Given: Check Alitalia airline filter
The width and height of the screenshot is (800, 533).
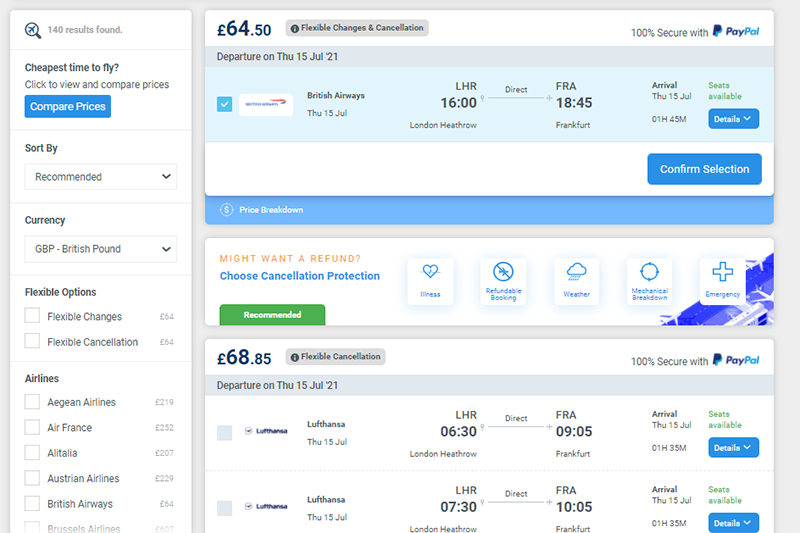Looking at the screenshot, I should [x=32, y=452].
